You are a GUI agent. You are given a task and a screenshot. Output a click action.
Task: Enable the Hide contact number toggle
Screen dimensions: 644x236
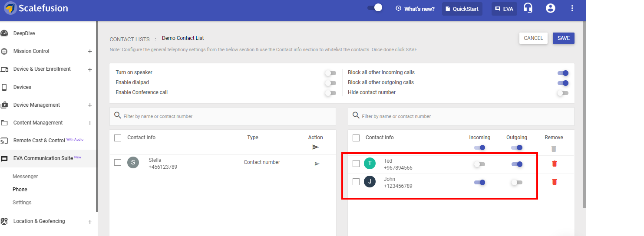[x=563, y=93]
